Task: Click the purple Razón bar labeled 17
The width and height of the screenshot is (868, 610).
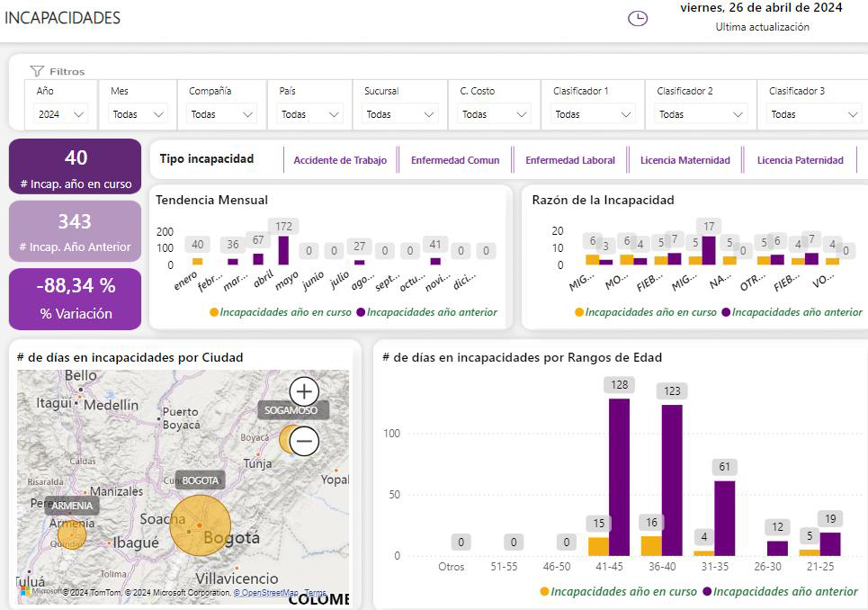Action: tap(709, 251)
